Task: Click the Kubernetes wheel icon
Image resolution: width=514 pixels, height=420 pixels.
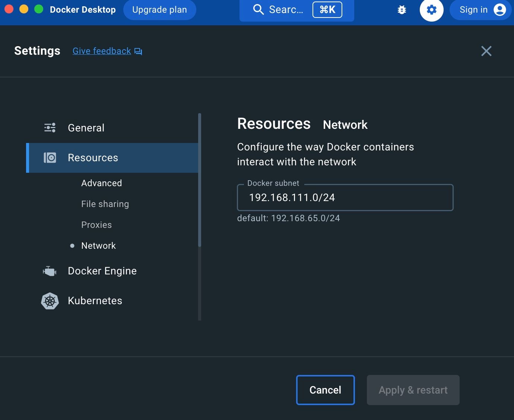Action: tap(50, 301)
